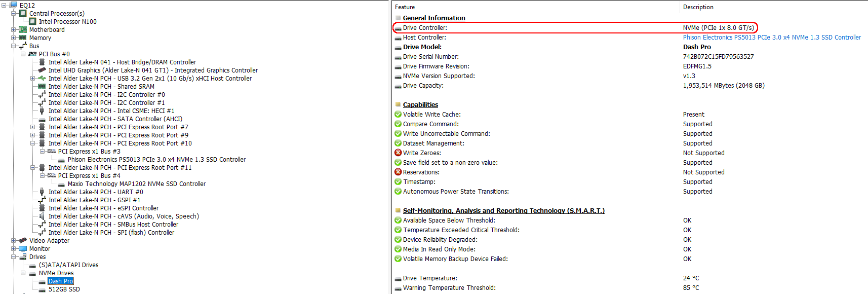This screenshot has height=294, width=868.
Task: Click the USB 3.2 xHCI controller icon
Action: (x=42, y=78)
